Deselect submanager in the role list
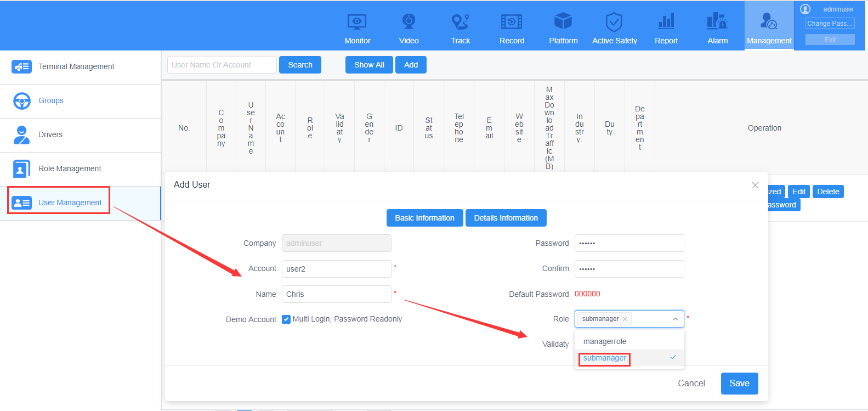The width and height of the screenshot is (868, 411). [x=629, y=358]
